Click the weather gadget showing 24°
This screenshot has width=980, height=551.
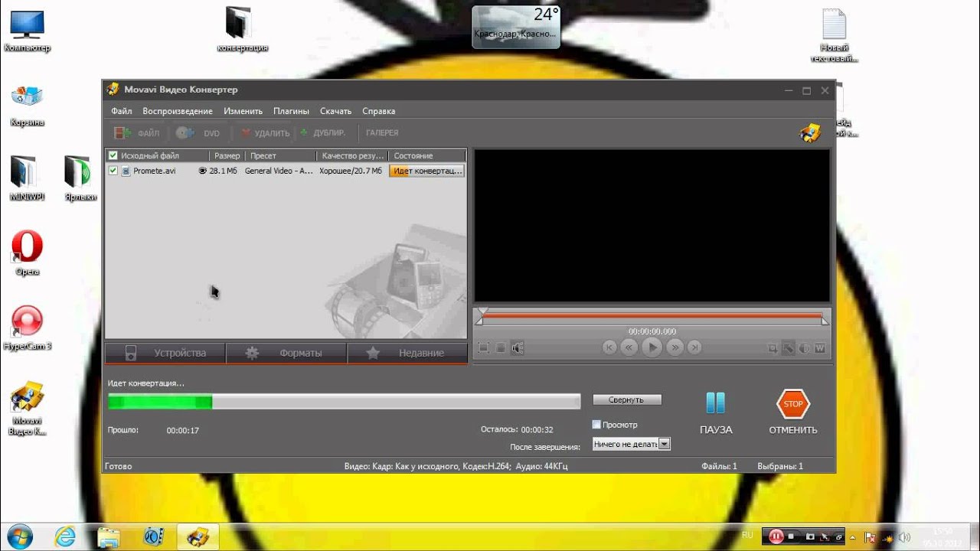tap(516, 26)
